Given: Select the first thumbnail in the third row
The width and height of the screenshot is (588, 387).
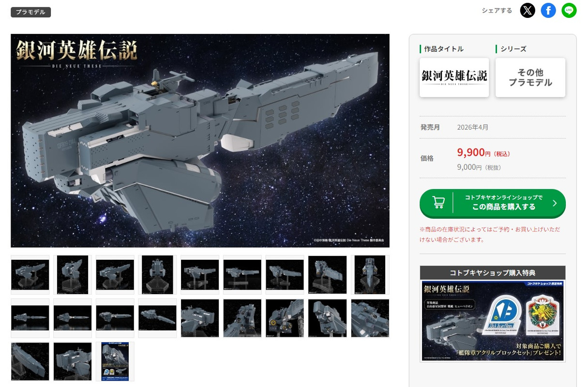Looking at the screenshot, I should 30,361.
